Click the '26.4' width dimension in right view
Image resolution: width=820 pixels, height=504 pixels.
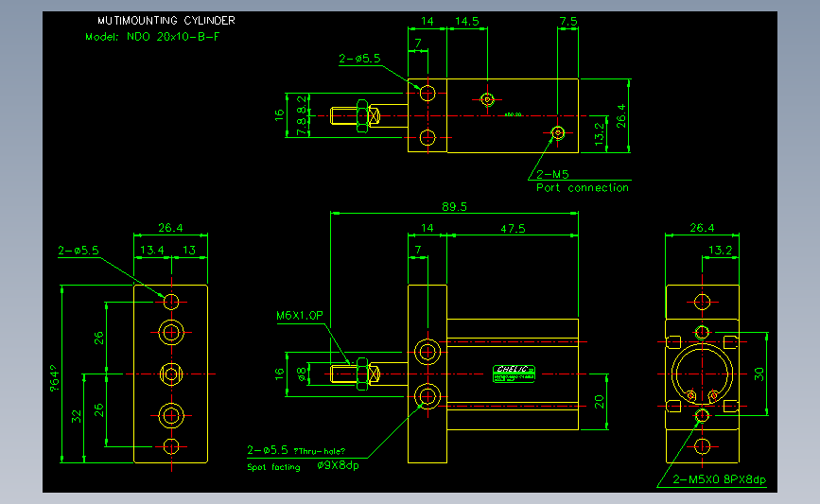[x=702, y=228]
